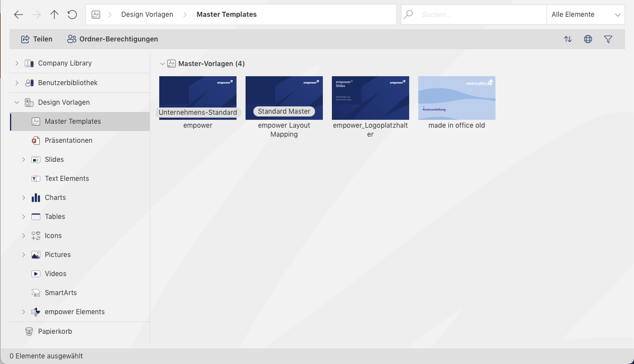The height and width of the screenshot is (364, 634).
Task: Expand the Tables folder chevron
Action: (x=24, y=217)
